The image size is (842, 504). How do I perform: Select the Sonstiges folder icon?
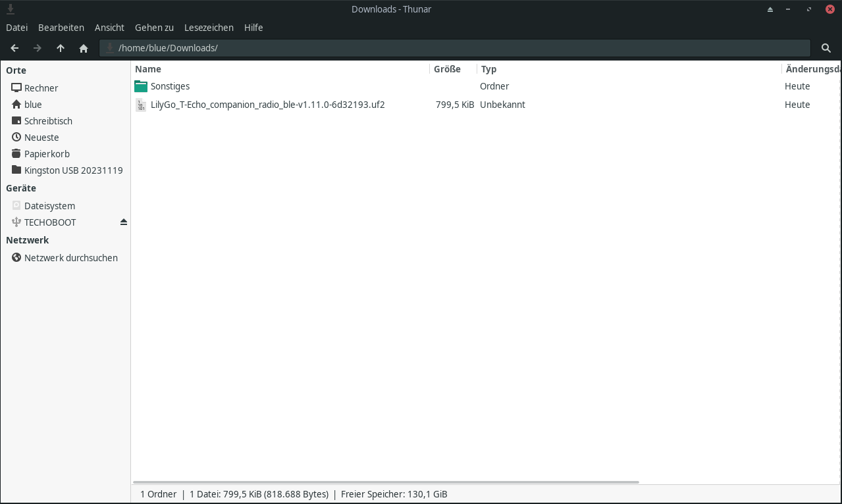tap(141, 86)
